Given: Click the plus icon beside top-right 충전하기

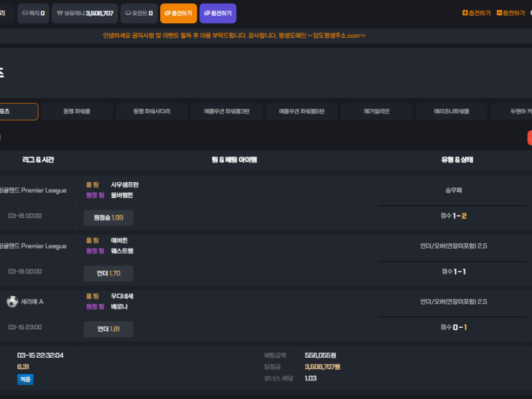Looking at the screenshot, I should click(x=465, y=13).
